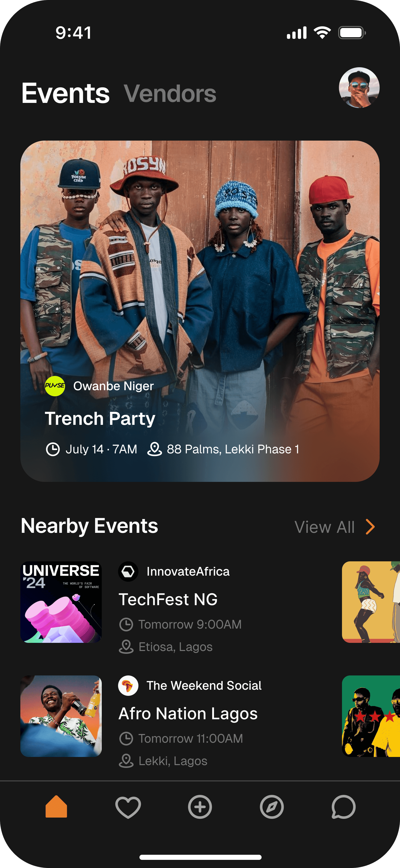The width and height of the screenshot is (400, 868).
Task: Tap the InnovateAfrica organizer logo
Action: point(128,572)
